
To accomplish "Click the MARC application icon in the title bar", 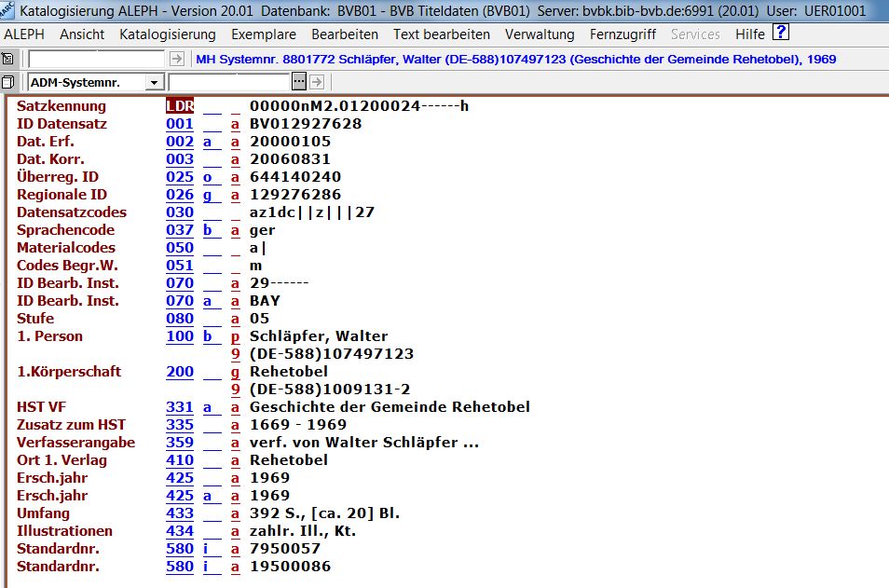I will (x=8, y=10).
